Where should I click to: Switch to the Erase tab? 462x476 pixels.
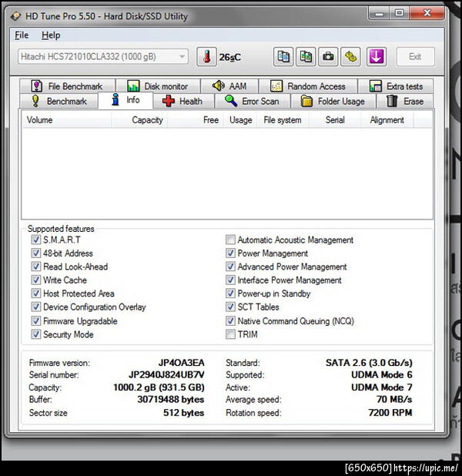(405, 101)
